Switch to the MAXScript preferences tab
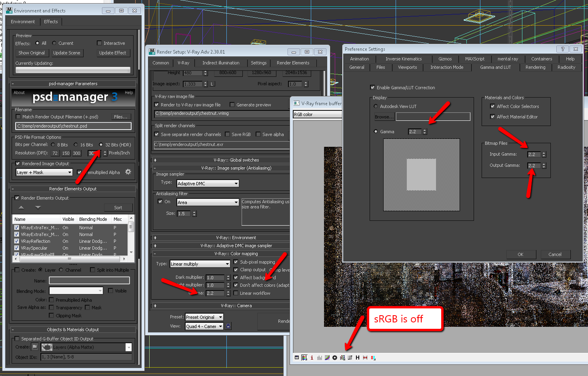The height and width of the screenshot is (376, 588). (474, 59)
